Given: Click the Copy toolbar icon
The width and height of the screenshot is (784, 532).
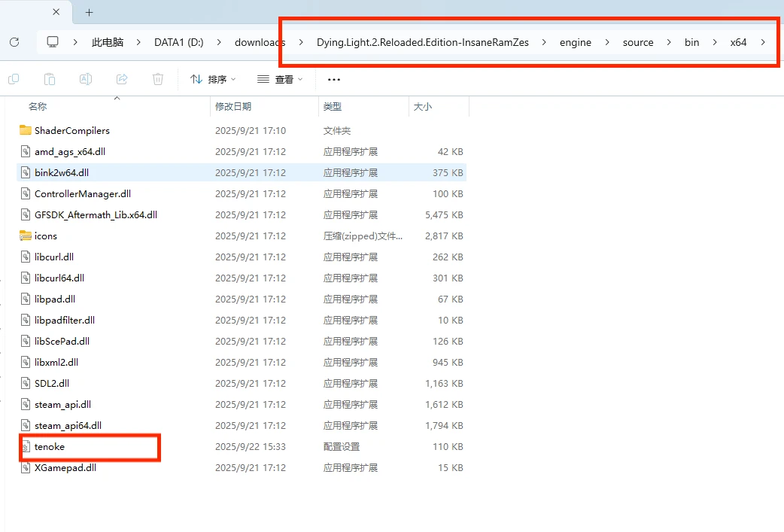Looking at the screenshot, I should point(14,79).
